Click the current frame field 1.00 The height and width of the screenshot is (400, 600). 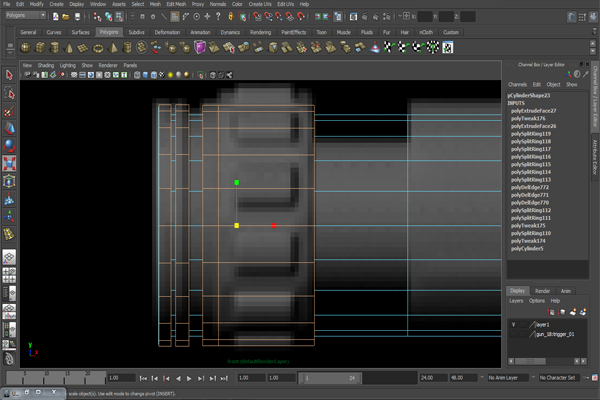(x=121, y=378)
